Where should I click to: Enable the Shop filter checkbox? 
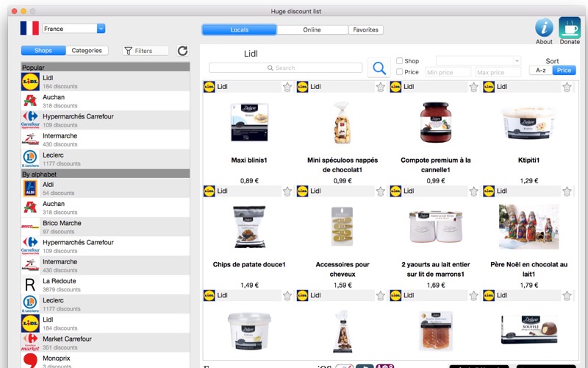pyautogui.click(x=399, y=60)
